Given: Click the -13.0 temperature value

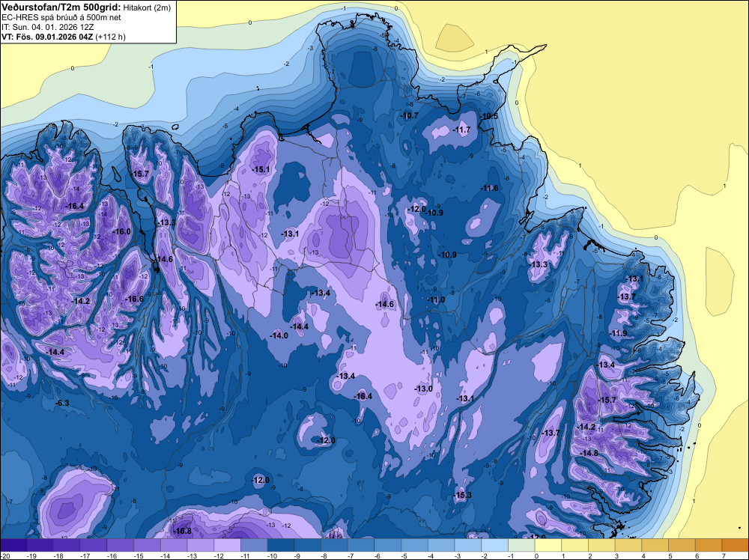Looking at the screenshot, I should pyautogui.click(x=423, y=389).
